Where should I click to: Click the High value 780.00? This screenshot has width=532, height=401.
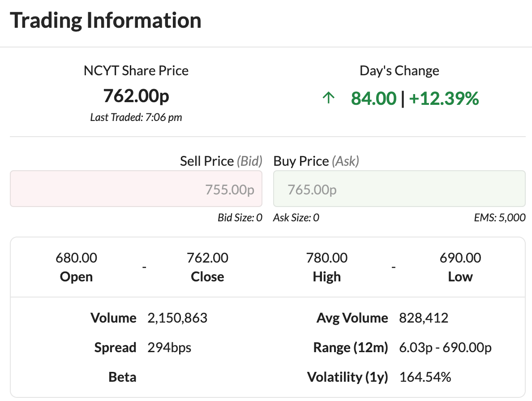click(326, 258)
